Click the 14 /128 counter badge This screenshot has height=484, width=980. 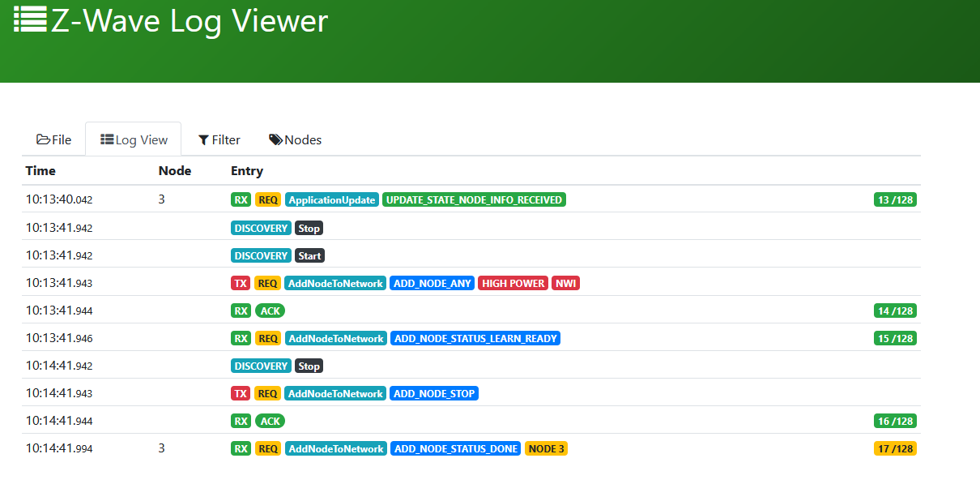point(895,311)
